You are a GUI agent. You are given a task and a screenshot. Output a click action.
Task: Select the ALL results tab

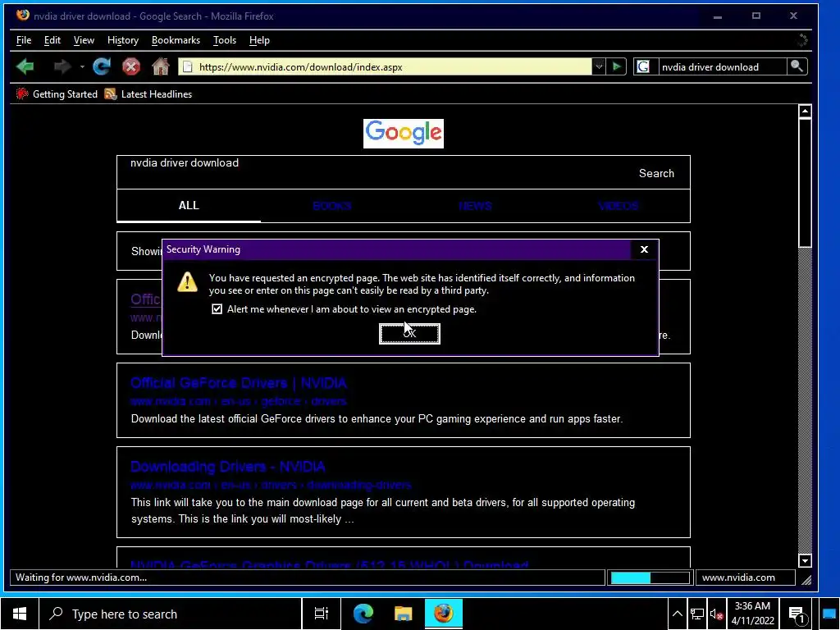click(x=189, y=206)
